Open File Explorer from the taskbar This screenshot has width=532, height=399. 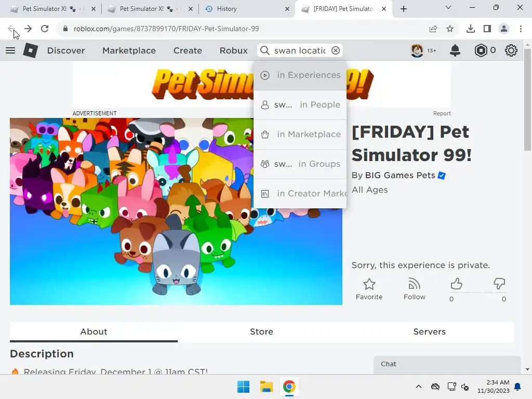click(x=267, y=387)
